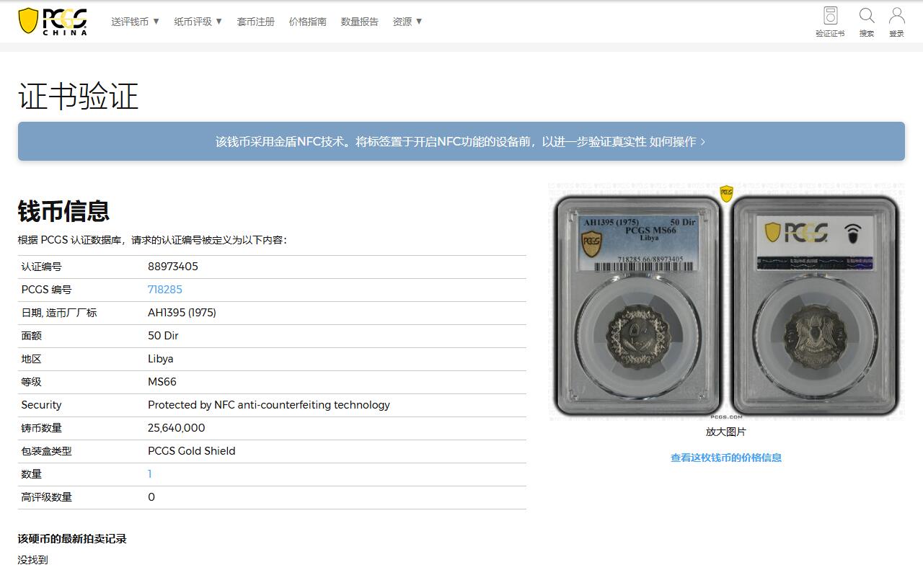Enlarge the image via 放大图片
This screenshot has height=588, width=923.
coord(726,432)
